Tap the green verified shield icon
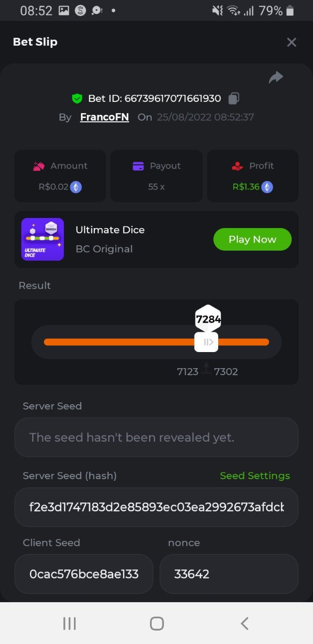This screenshot has height=644, width=313. point(77,98)
